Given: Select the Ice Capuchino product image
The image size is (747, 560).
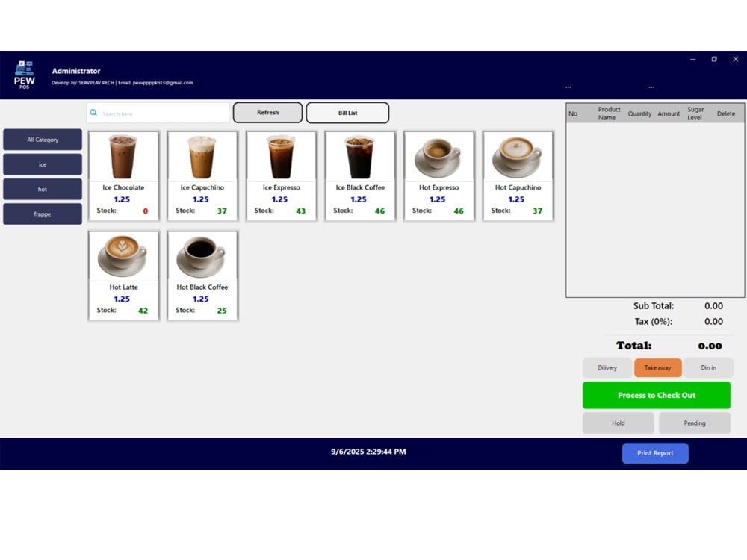Looking at the screenshot, I should [x=202, y=157].
